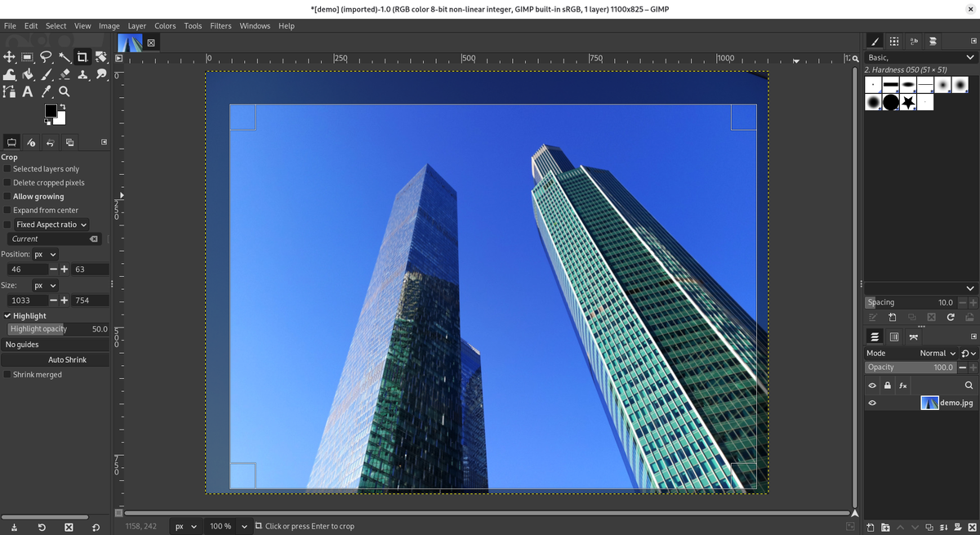Image resolution: width=980 pixels, height=535 pixels.
Task: Search layers with magnifier icon
Action: [969, 386]
